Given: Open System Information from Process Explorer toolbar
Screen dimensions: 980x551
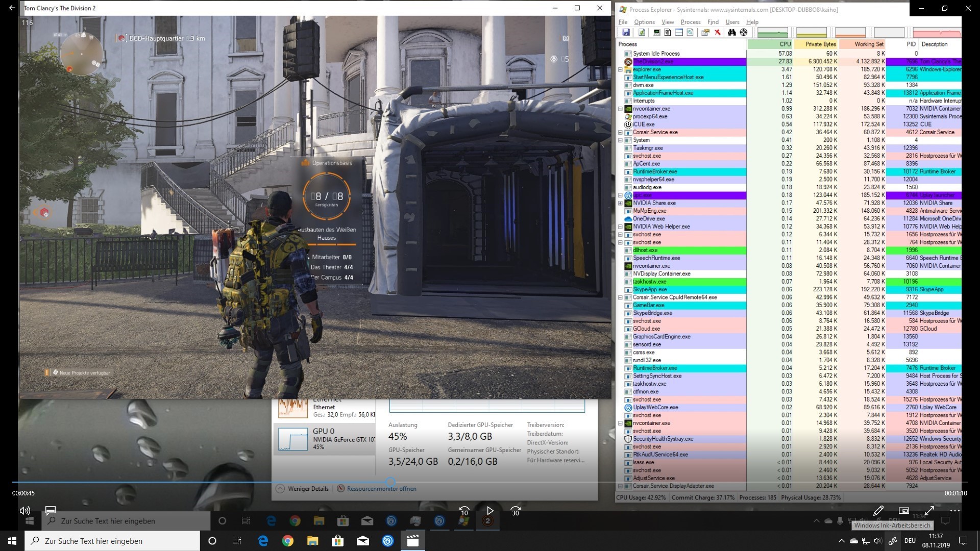Looking at the screenshot, I should pyautogui.click(x=656, y=33).
